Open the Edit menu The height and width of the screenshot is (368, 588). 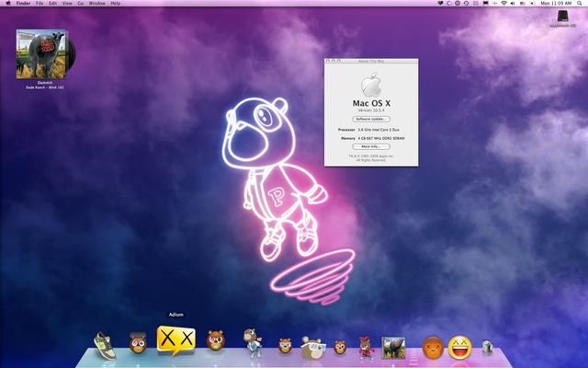(53, 3)
